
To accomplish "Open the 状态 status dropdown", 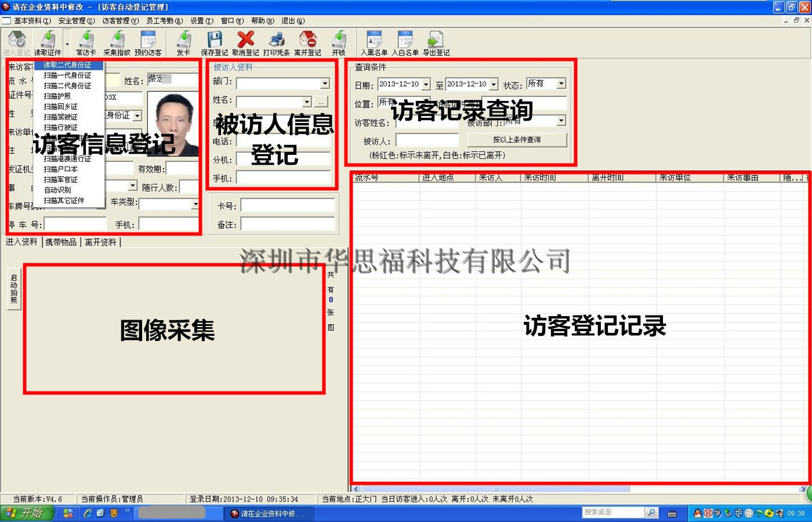I will click(x=561, y=84).
